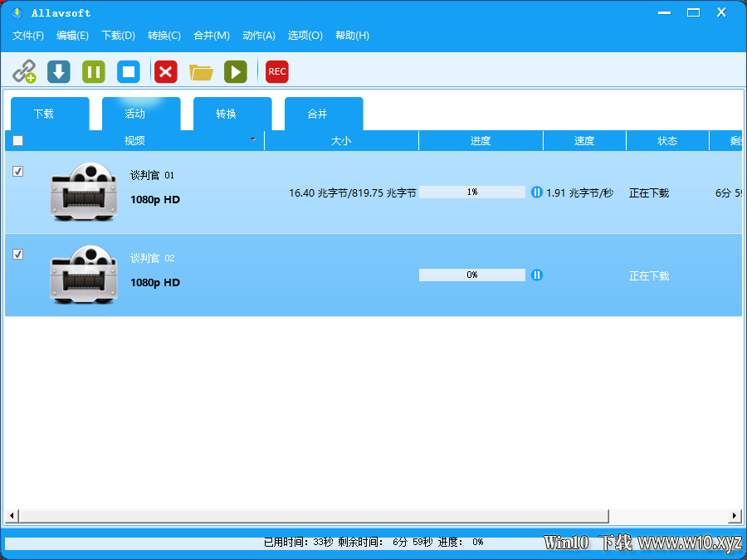Start download with blue arrow icon

tap(59, 71)
